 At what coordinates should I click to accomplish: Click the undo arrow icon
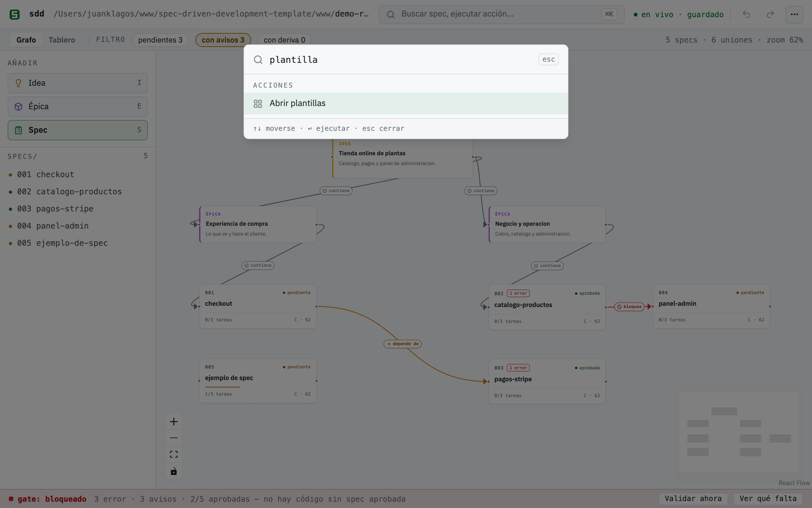click(x=746, y=15)
